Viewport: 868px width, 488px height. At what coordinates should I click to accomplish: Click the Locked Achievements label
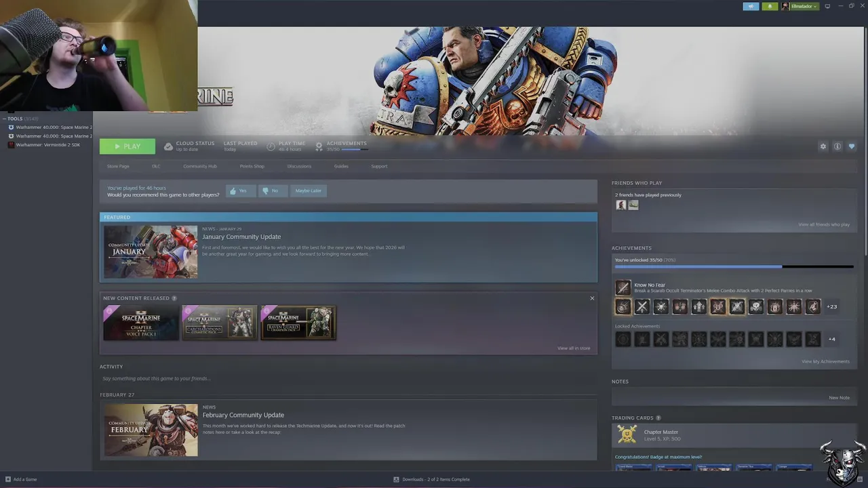pyautogui.click(x=637, y=326)
